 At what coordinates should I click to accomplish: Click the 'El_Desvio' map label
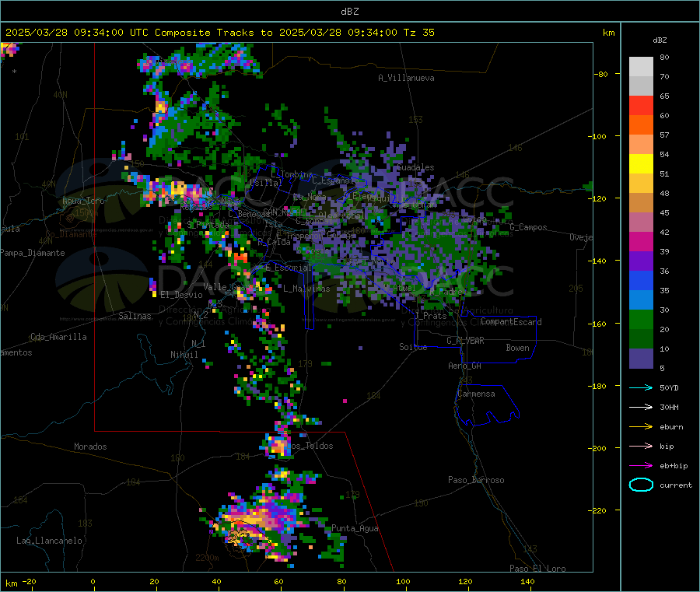point(181,295)
